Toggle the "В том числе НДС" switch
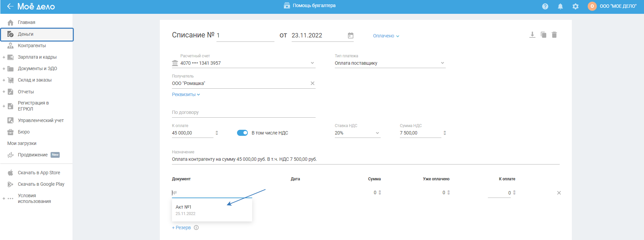 click(x=242, y=133)
